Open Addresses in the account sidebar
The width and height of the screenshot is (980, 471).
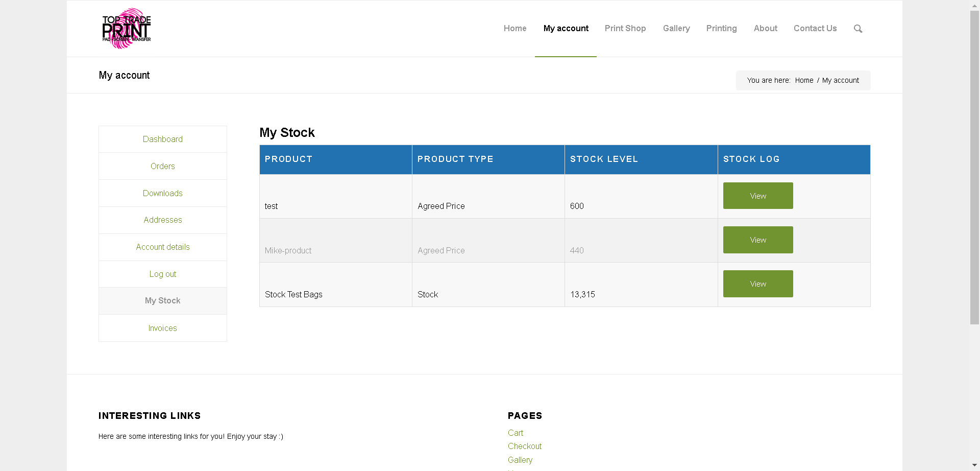(x=163, y=220)
